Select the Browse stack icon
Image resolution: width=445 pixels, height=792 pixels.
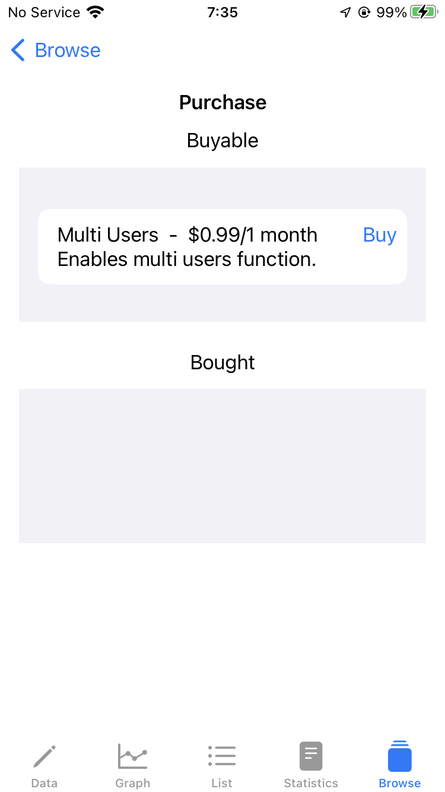(x=400, y=756)
